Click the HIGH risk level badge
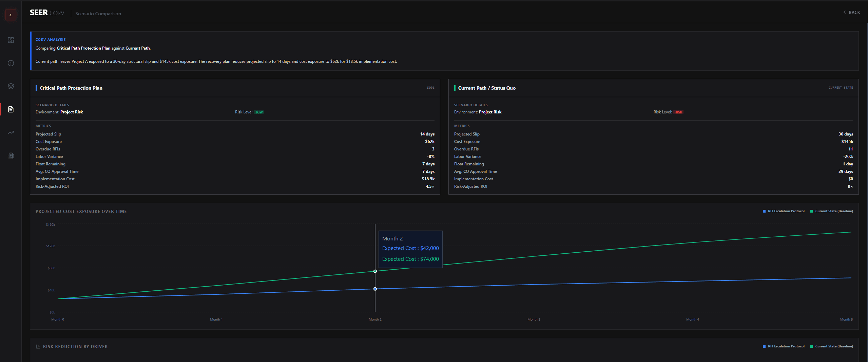The width and height of the screenshot is (868, 362). (x=678, y=112)
